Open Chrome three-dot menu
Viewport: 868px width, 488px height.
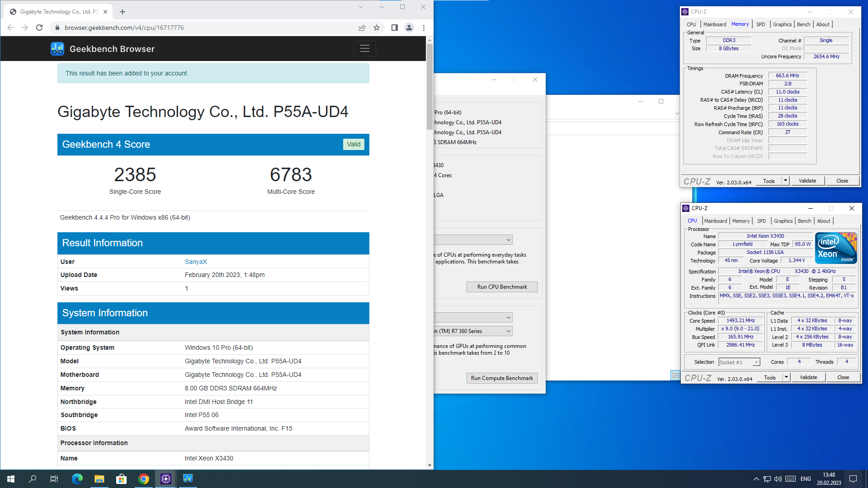(x=424, y=28)
